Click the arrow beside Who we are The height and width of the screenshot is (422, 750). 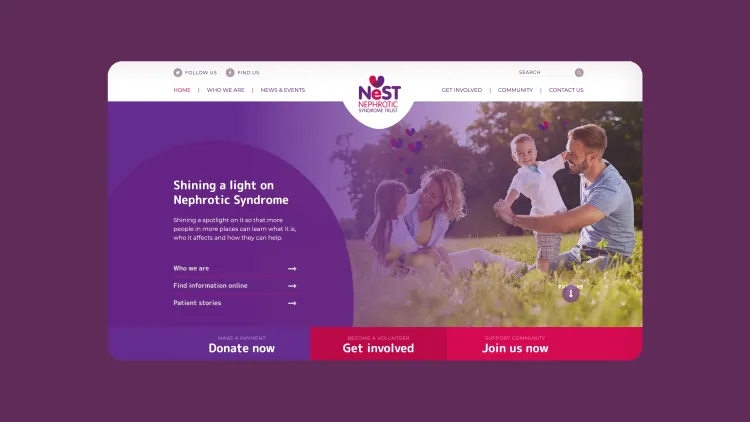coord(292,269)
